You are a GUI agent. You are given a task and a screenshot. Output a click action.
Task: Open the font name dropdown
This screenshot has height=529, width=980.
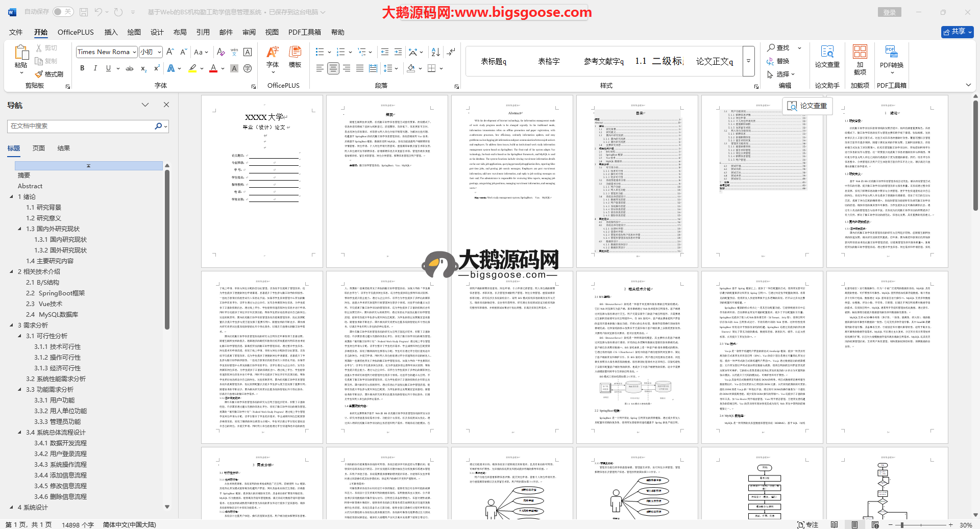pos(134,52)
